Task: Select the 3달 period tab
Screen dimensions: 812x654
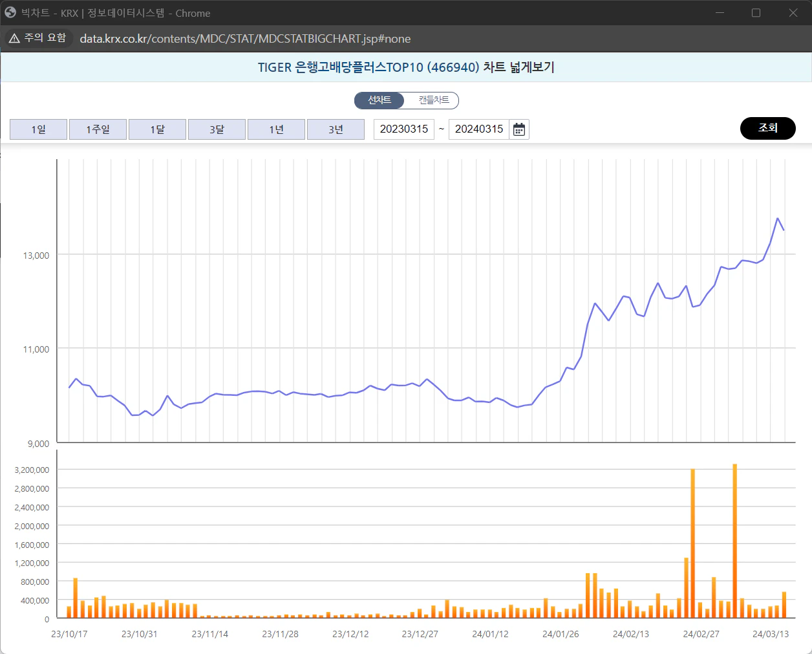Action: coord(217,129)
